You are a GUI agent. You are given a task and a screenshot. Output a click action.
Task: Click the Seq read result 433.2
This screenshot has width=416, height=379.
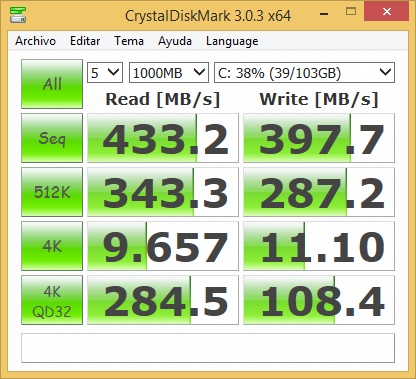[x=163, y=138]
